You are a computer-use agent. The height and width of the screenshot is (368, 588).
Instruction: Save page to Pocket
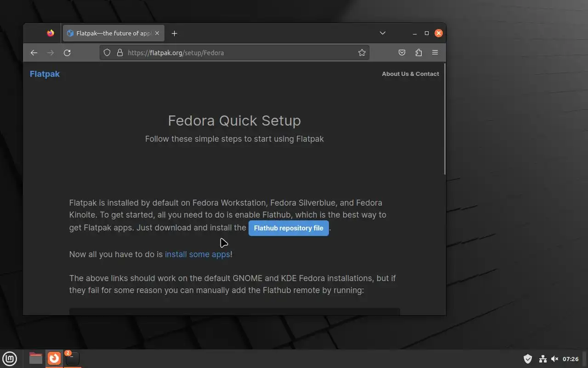[x=402, y=53]
